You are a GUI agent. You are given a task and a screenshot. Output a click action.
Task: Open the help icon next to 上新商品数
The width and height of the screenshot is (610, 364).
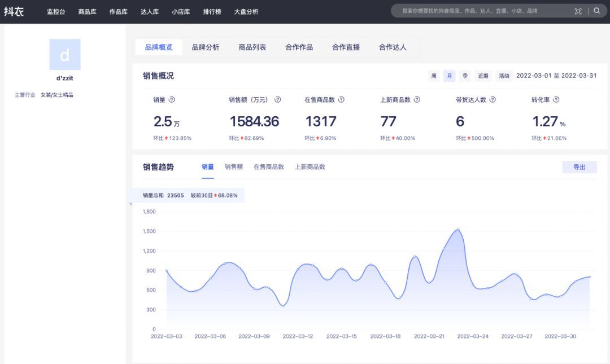coord(417,99)
